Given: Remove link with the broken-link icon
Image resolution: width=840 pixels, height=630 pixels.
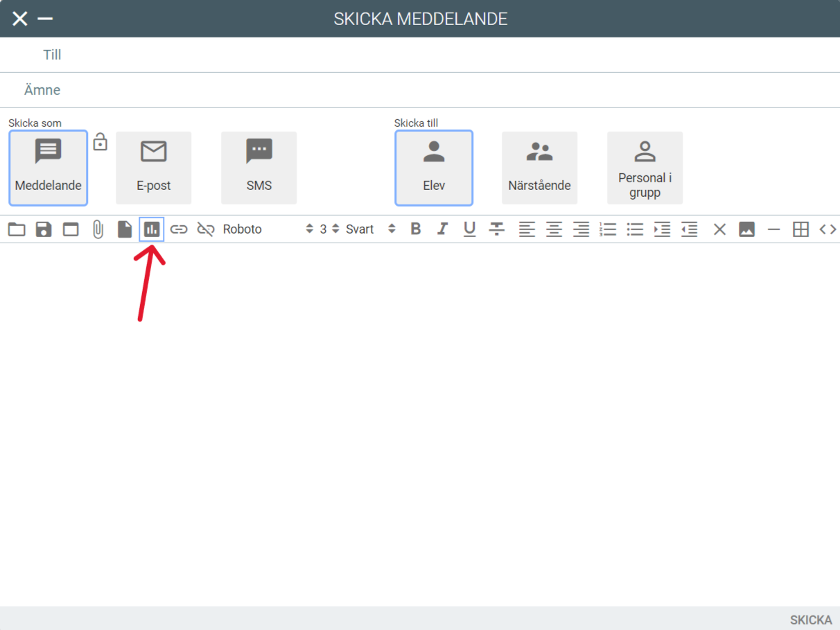Looking at the screenshot, I should pos(206,229).
